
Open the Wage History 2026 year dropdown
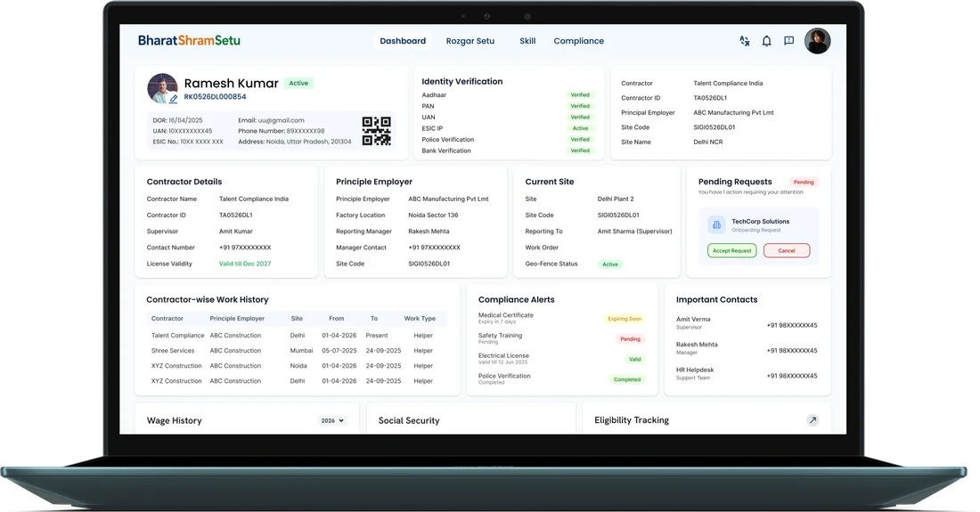click(x=332, y=421)
